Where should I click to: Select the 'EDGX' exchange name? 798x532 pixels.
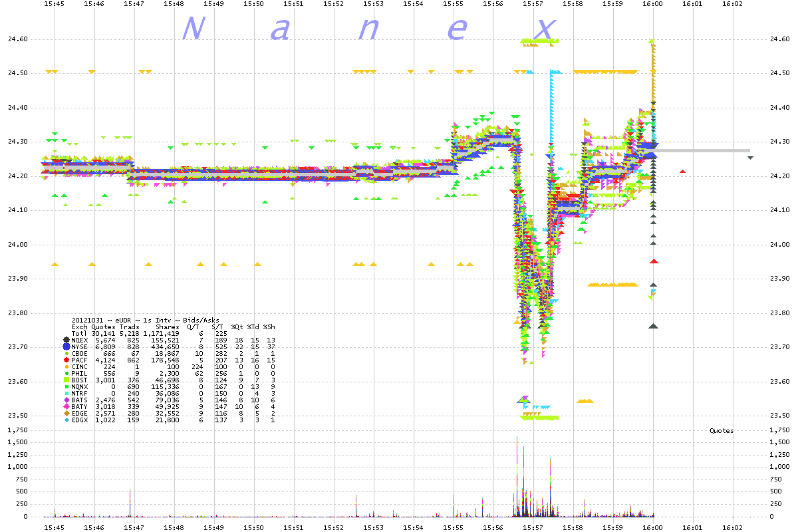(80, 420)
